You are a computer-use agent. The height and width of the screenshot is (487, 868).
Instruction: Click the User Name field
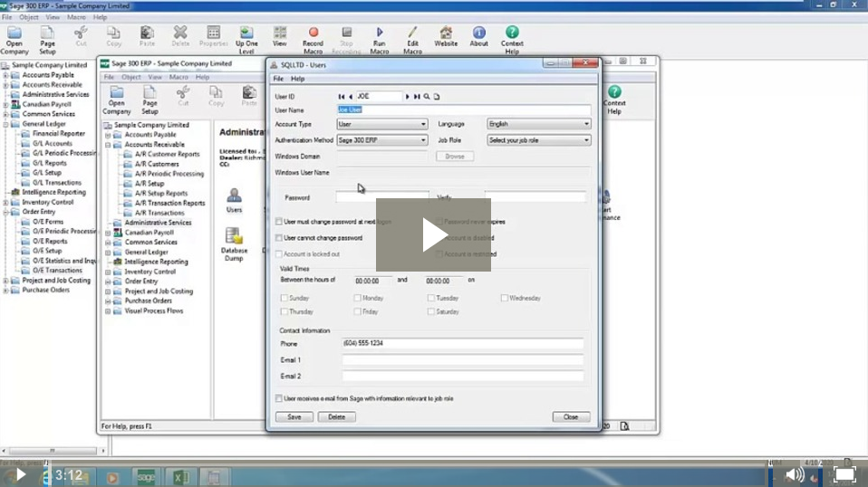click(x=464, y=110)
